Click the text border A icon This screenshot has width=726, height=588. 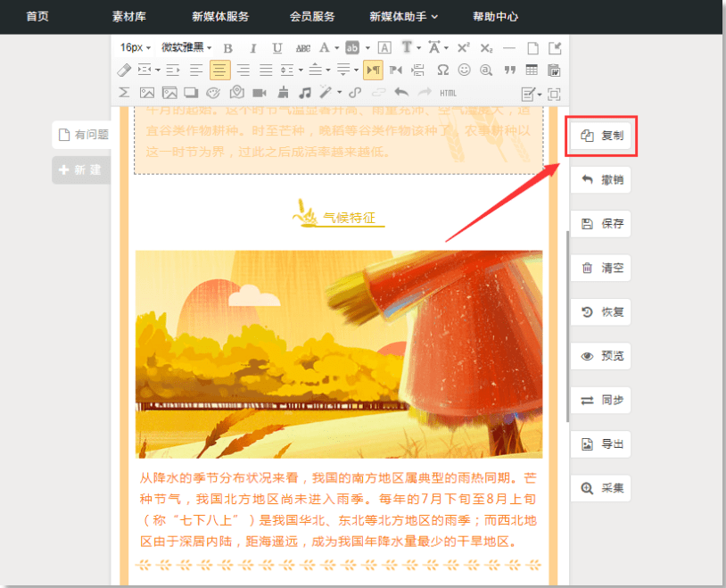[384, 47]
